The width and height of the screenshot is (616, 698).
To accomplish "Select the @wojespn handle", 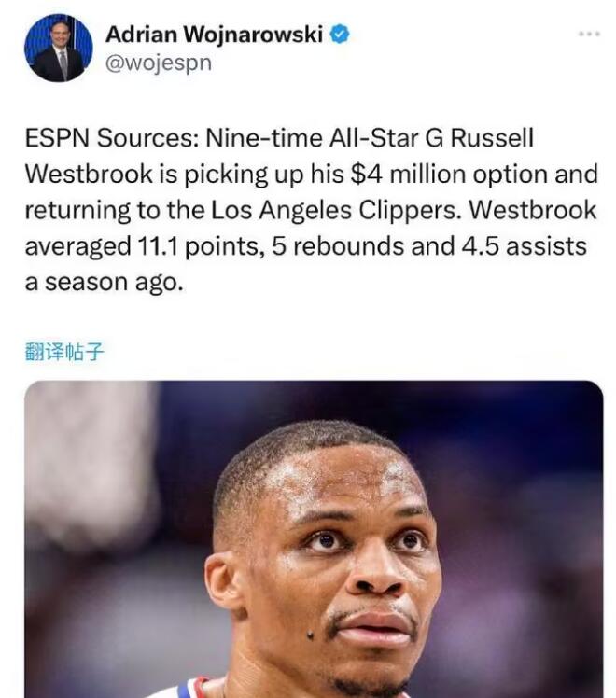I will coord(159,63).
